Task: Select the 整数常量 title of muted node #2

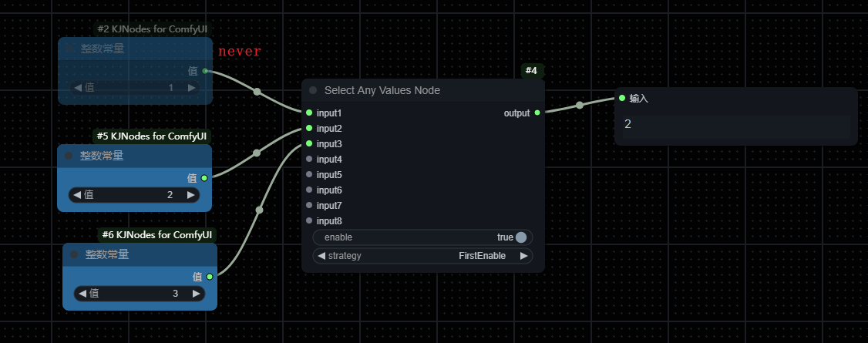Action: [x=103, y=49]
